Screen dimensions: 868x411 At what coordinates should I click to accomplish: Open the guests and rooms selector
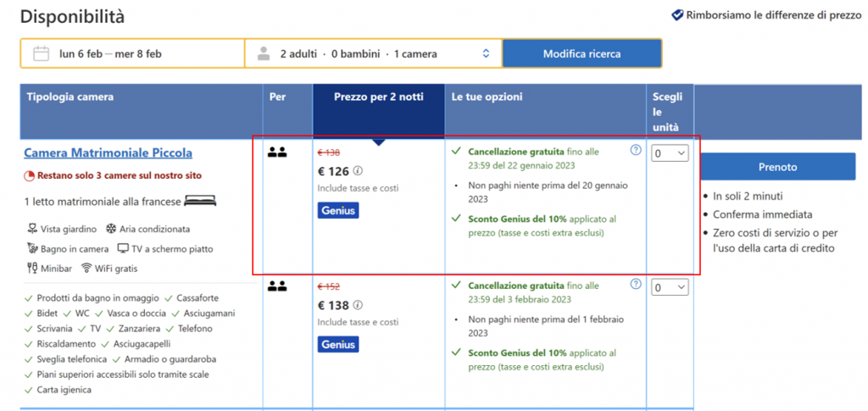374,53
